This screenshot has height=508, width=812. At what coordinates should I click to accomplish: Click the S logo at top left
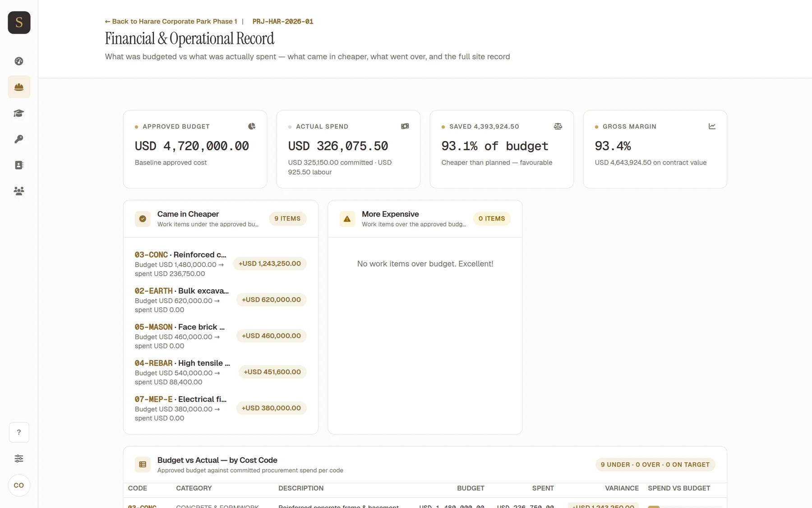click(x=19, y=23)
